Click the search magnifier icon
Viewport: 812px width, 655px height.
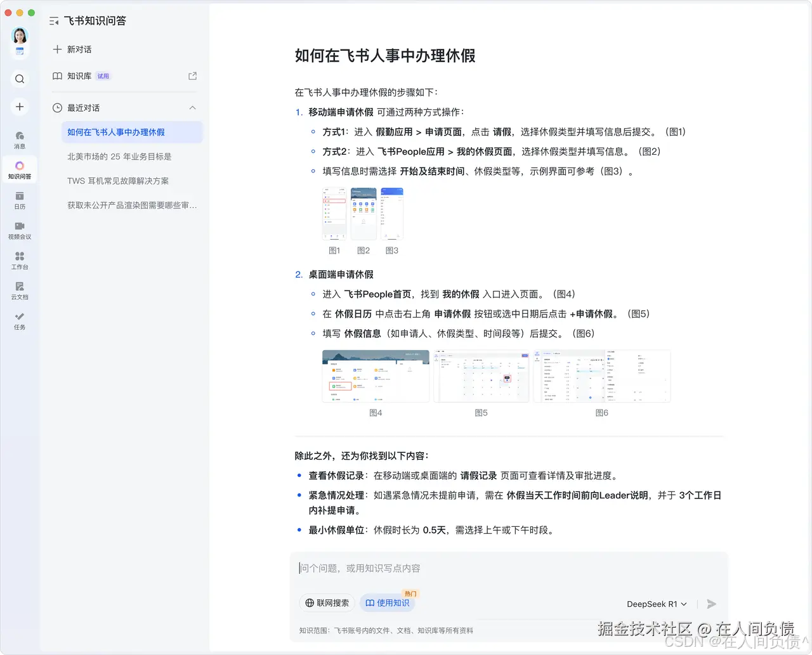tap(19, 79)
